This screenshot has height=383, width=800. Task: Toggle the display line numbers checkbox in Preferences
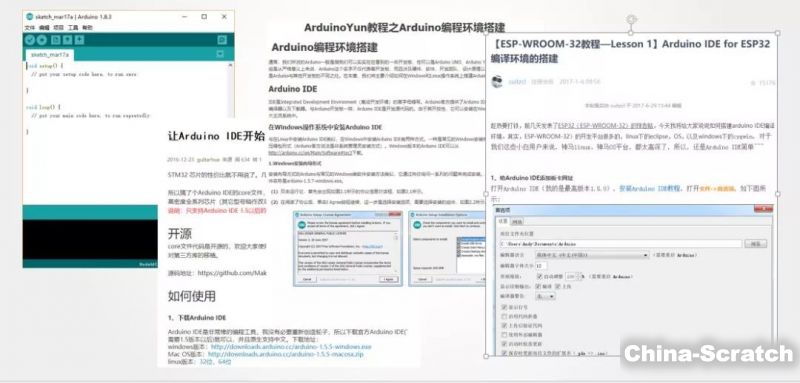(x=504, y=308)
